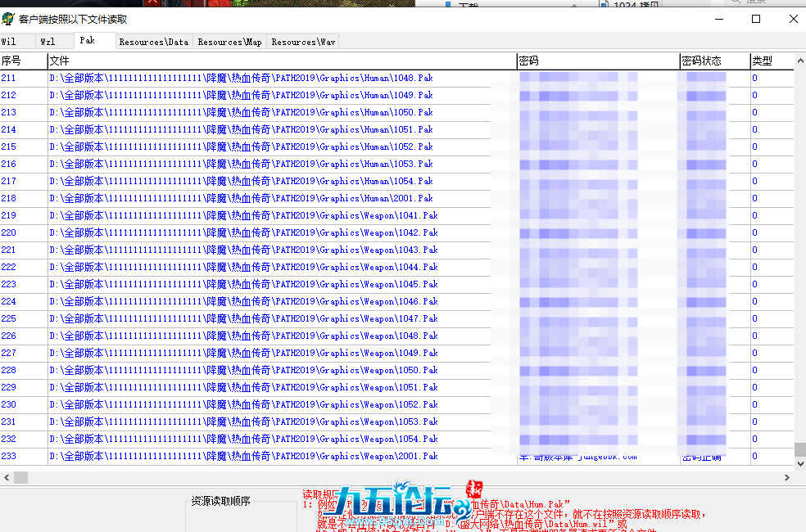Click the 类型 column header
Viewport: 806px width, 532px height.
click(772, 61)
